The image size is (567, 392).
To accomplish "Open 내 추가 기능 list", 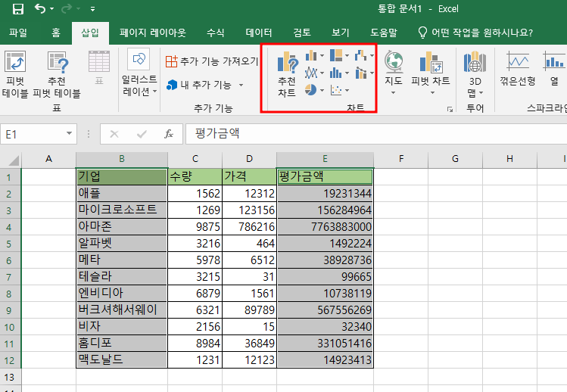I will 199,85.
